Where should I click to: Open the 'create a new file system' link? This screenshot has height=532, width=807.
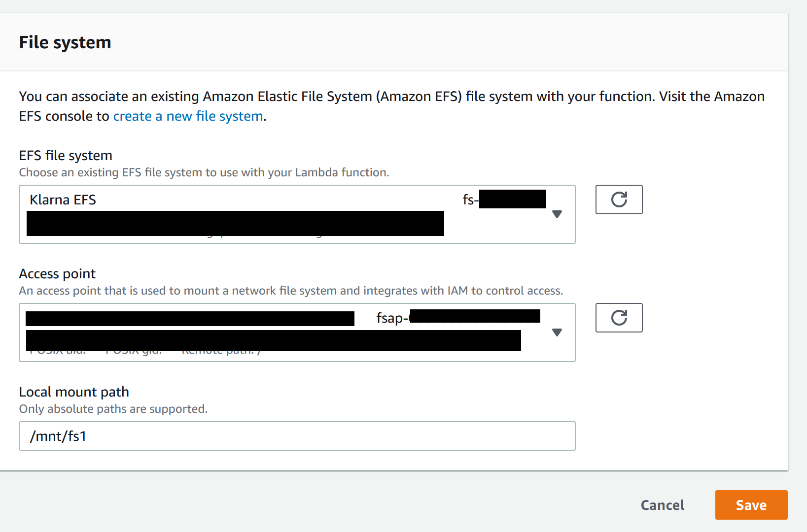pyautogui.click(x=188, y=116)
